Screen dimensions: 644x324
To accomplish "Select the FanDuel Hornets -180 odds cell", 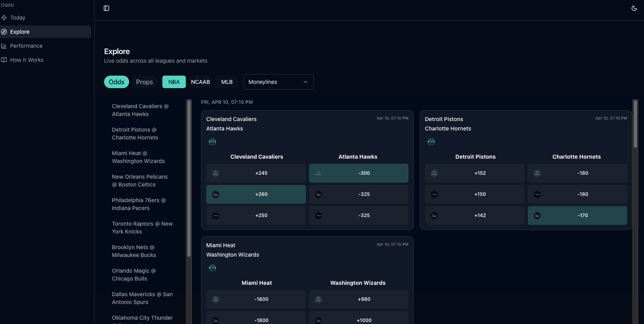I will coord(577,173).
